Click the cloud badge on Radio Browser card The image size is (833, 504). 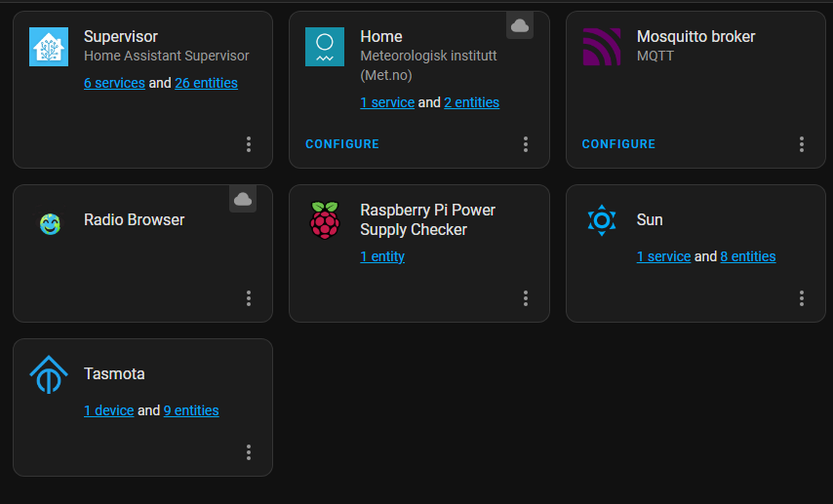(243, 199)
